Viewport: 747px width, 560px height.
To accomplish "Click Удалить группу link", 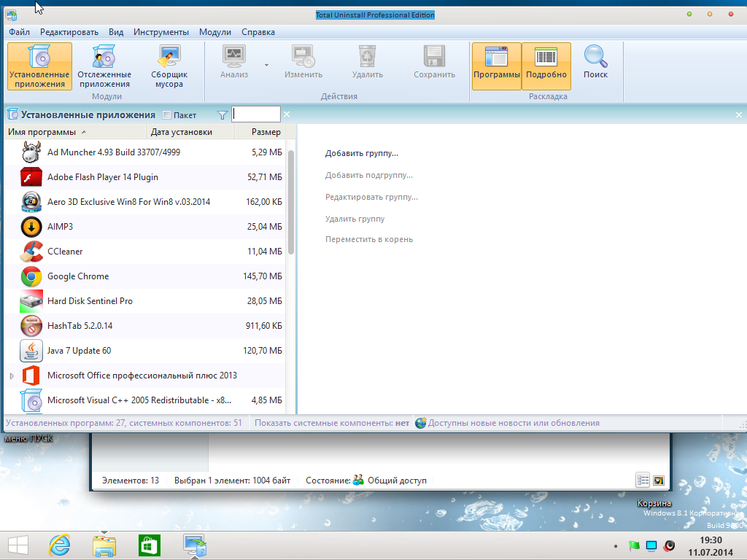I will [355, 219].
